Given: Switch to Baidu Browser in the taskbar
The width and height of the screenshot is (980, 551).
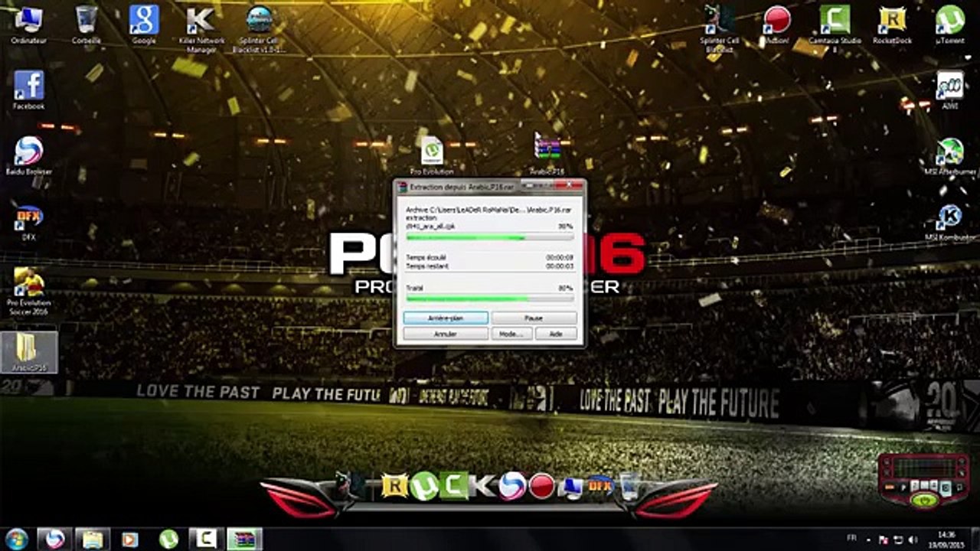Looking at the screenshot, I should 56,539.
